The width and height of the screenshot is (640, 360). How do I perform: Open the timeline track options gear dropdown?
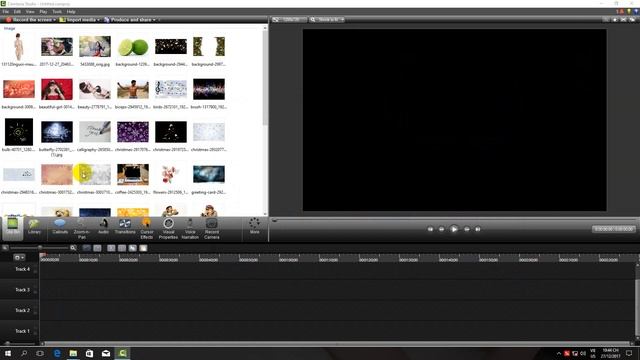(19, 258)
